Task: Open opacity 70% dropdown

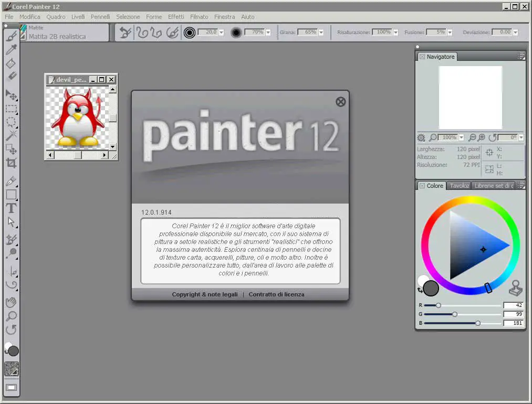Action: pyautogui.click(x=268, y=33)
